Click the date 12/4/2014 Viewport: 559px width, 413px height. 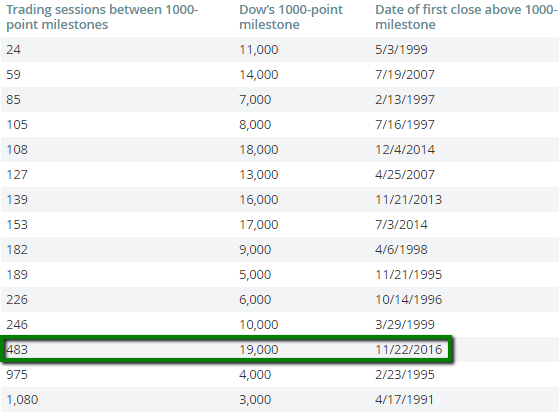point(405,149)
